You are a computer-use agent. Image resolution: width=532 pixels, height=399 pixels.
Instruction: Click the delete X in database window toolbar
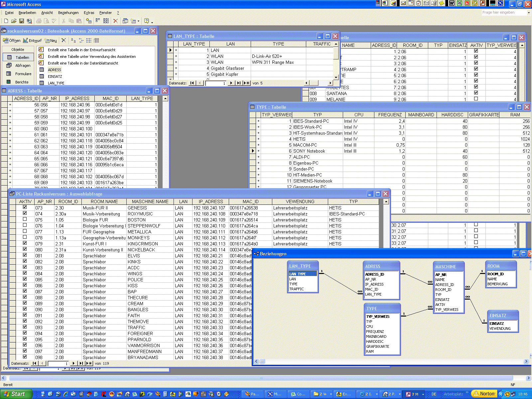64,40
